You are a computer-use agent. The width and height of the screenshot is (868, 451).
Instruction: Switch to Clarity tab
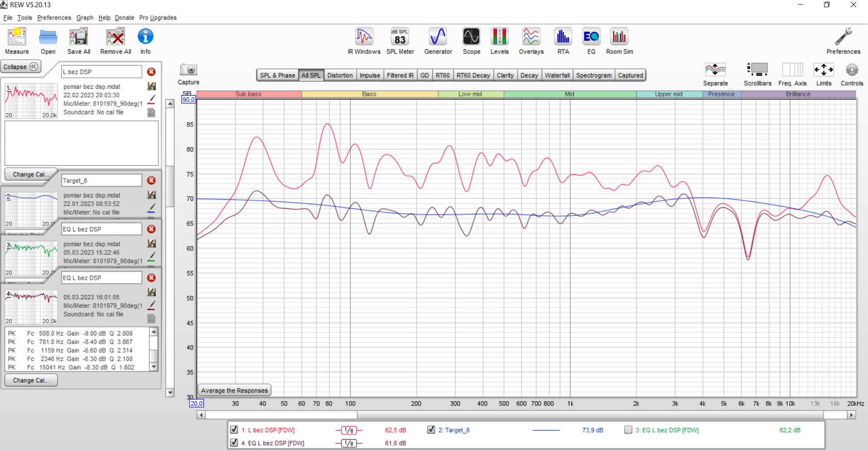pos(505,75)
